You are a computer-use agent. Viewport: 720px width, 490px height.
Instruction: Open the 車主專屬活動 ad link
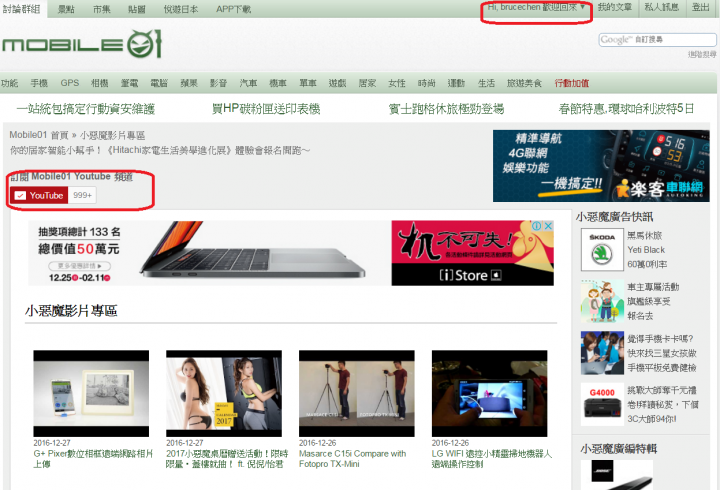click(x=653, y=301)
